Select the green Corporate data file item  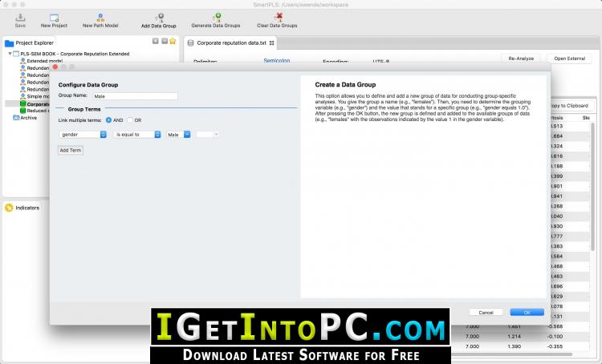(35, 104)
